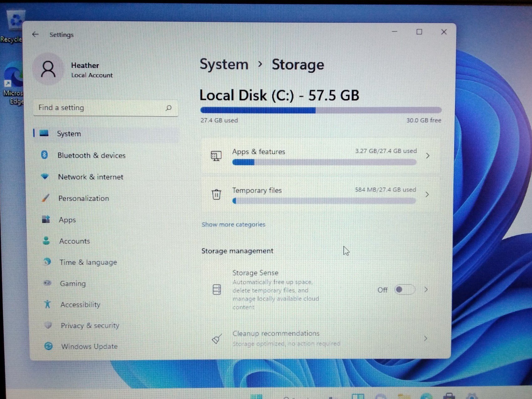Click the Temporary files trash can icon
This screenshot has height=399, width=532.
coord(216,194)
